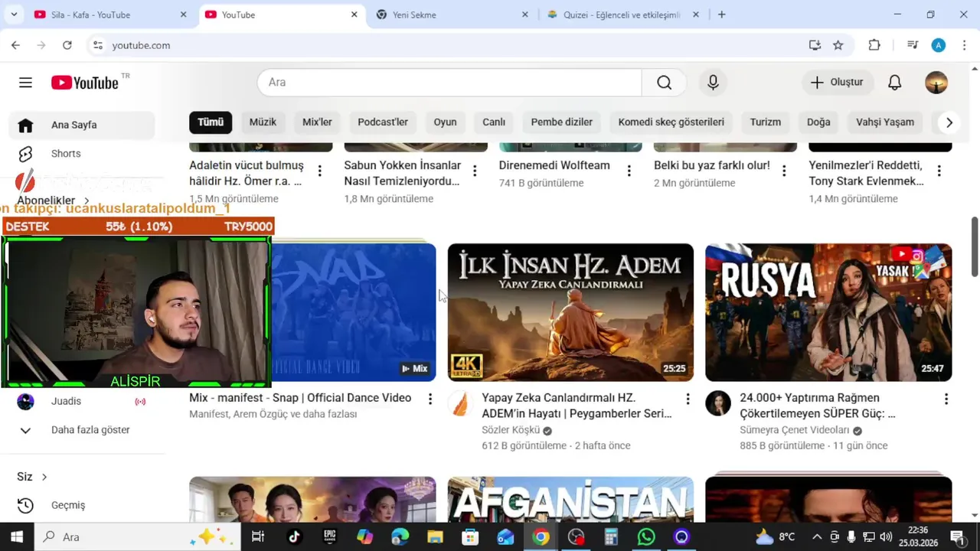This screenshot has width=980, height=551.
Task: Open the Chrome extensions puzzle icon
Action: pyautogui.click(x=874, y=45)
